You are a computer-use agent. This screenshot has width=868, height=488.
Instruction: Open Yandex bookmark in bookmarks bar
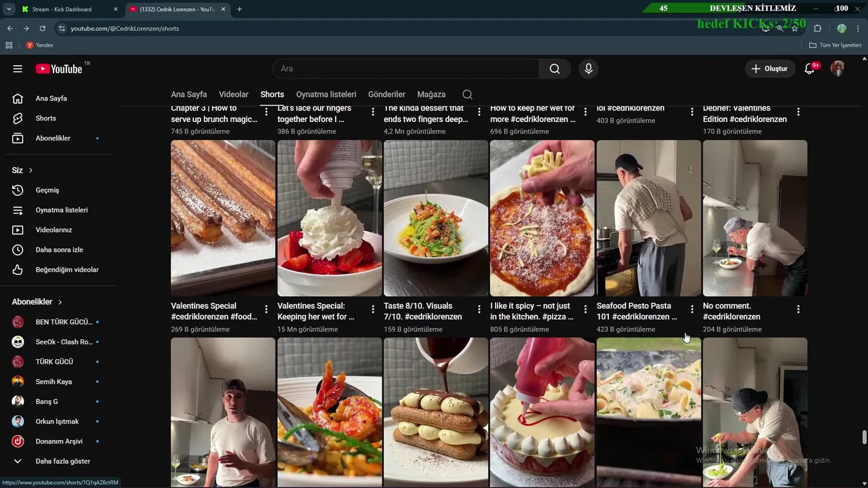coord(39,45)
